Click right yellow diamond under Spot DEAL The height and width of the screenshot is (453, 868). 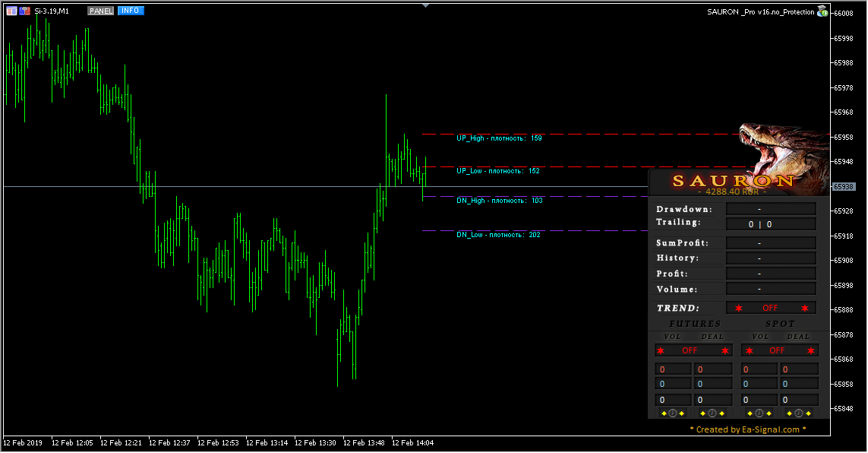(x=808, y=413)
